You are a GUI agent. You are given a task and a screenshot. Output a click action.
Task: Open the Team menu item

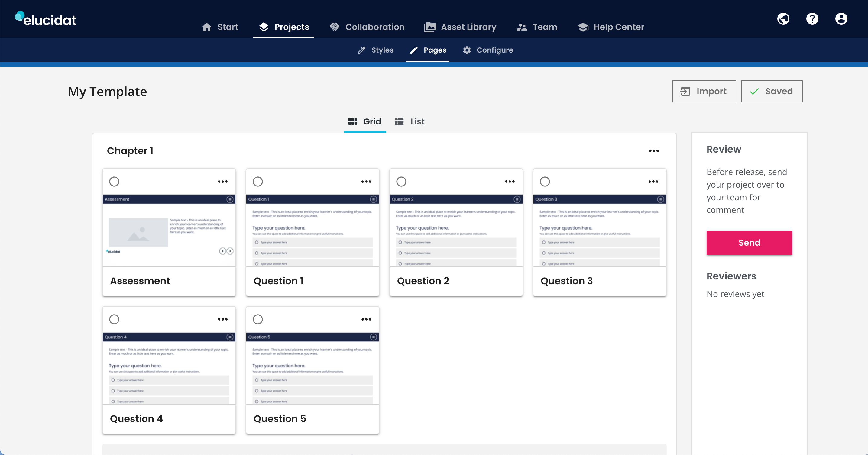click(x=537, y=27)
